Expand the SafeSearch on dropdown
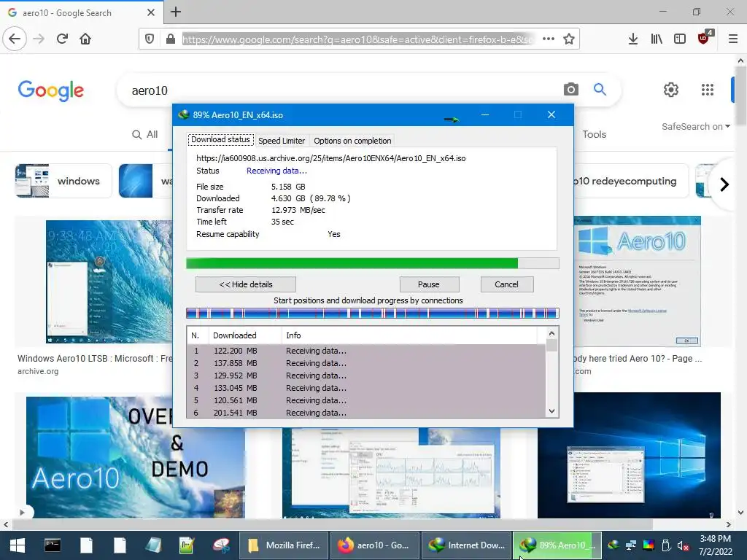 [695, 127]
